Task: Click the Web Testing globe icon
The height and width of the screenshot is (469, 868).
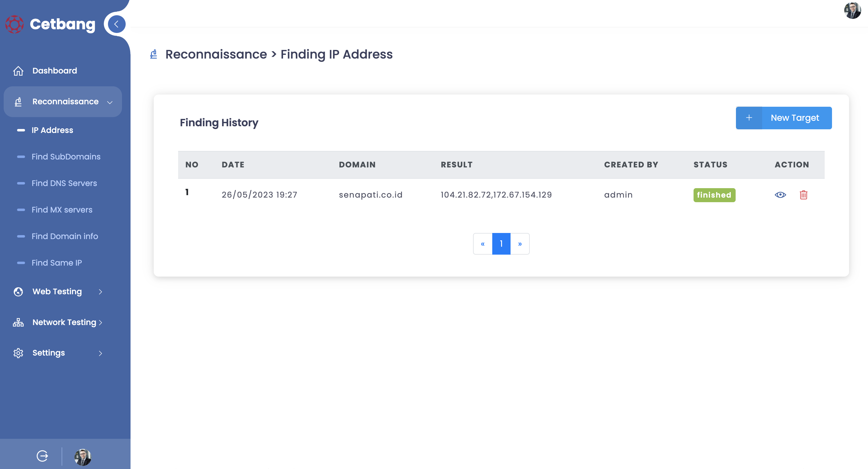Action: click(x=19, y=291)
